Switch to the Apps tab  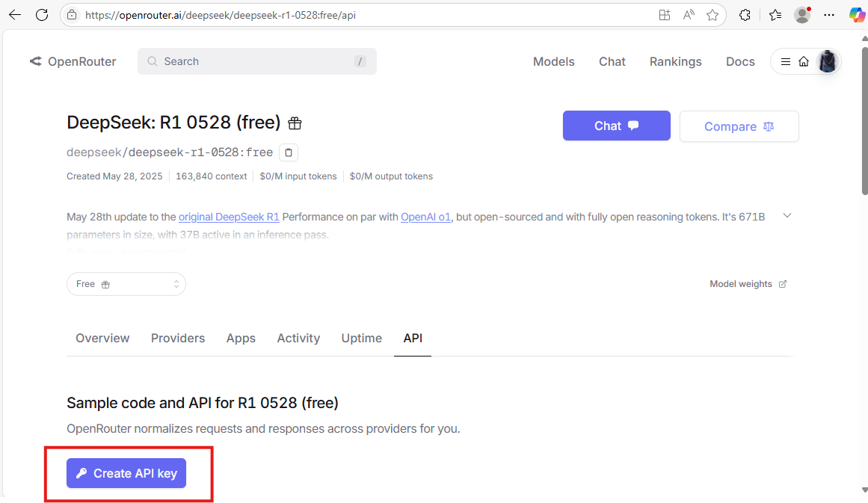tap(241, 338)
